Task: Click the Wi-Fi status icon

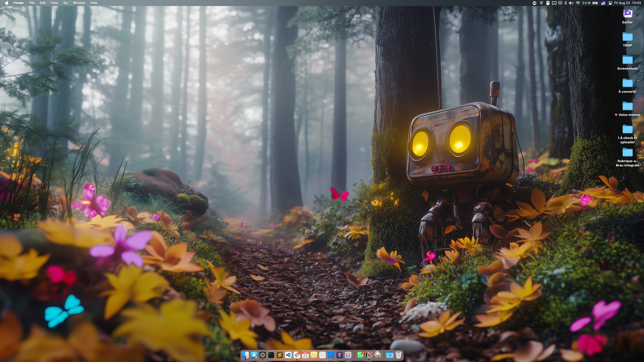Action: (578, 3)
